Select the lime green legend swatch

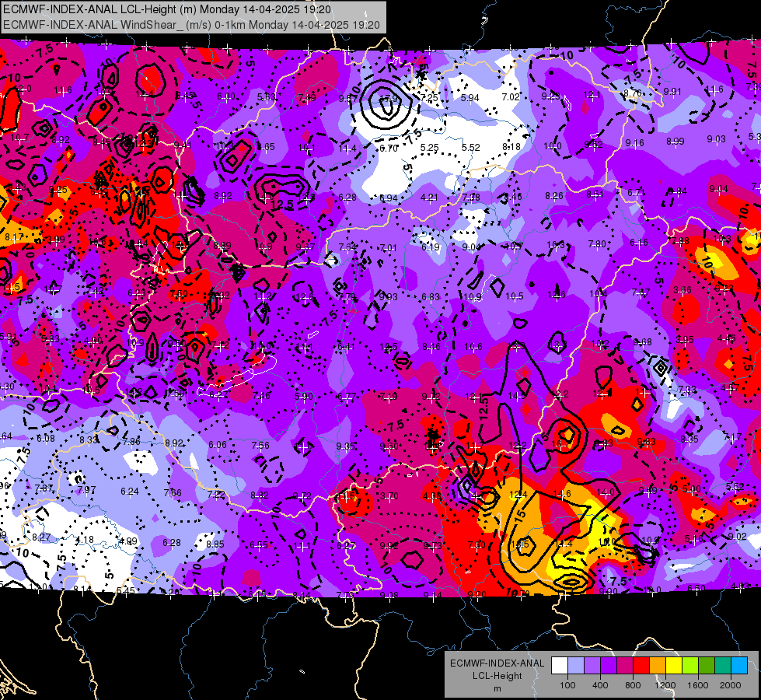690,666
